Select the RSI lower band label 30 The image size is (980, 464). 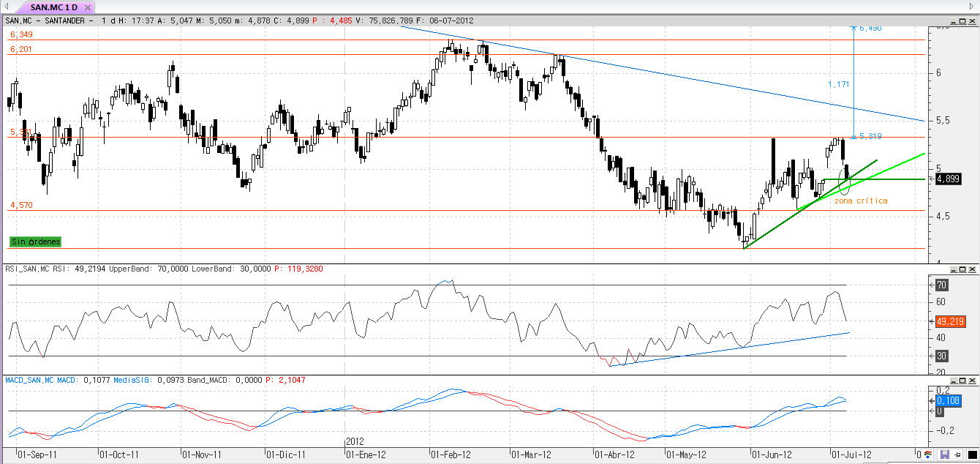(x=942, y=356)
